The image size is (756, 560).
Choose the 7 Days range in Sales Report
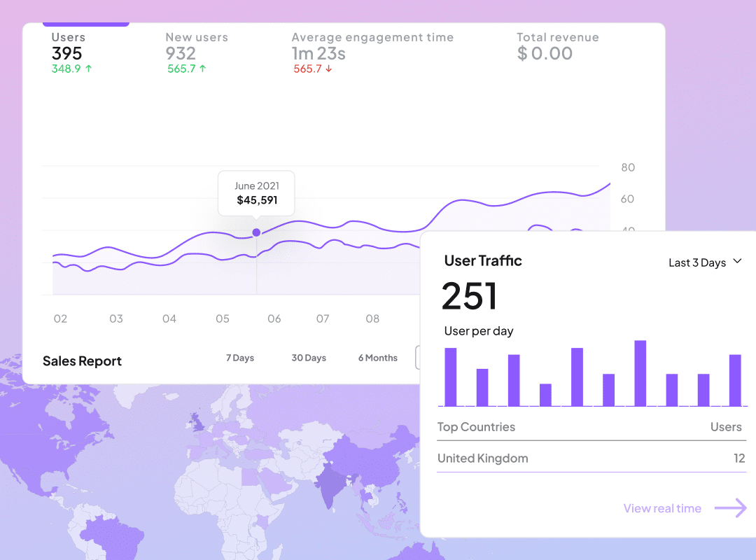click(x=239, y=358)
